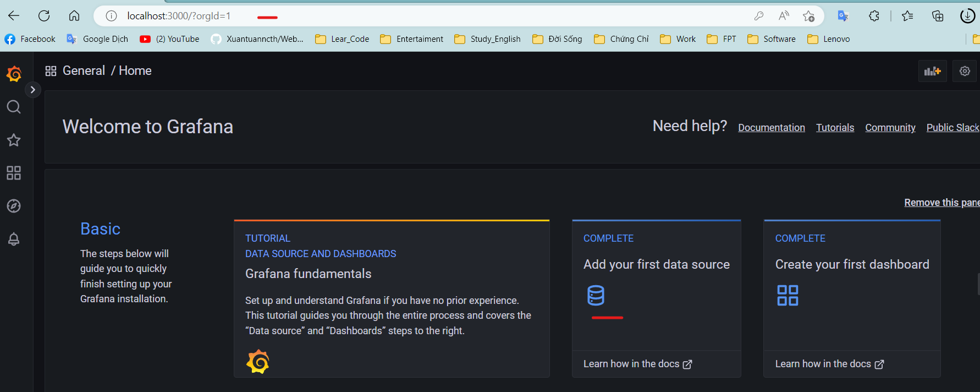Click the Grafana logo in sidebar
The image size is (980, 392).
click(x=14, y=74)
